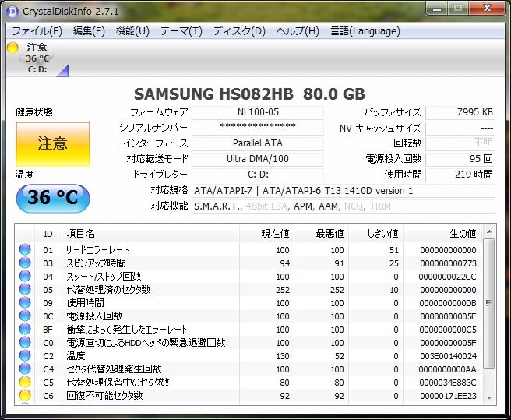Click the power-on count field 95 回
This screenshot has width=511, height=420.
click(x=460, y=159)
